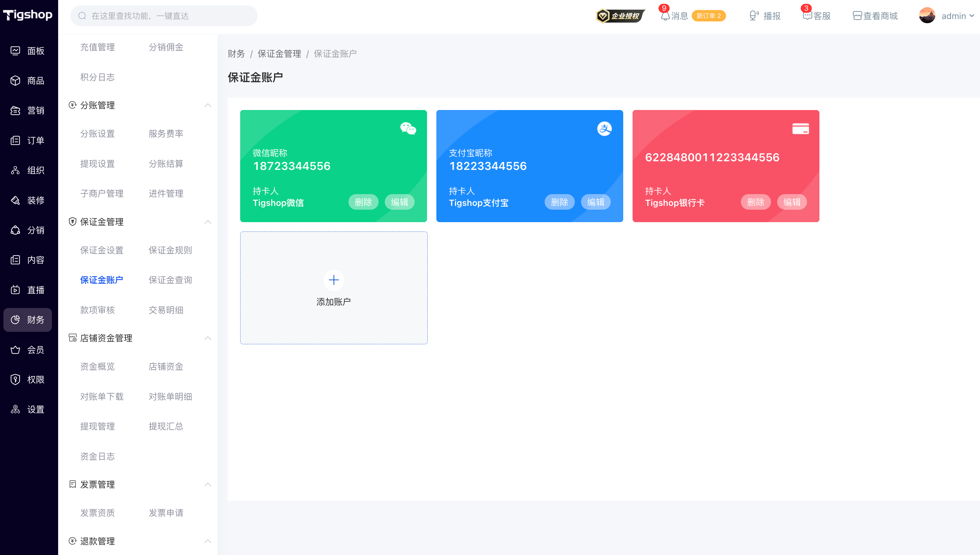Screen dimensions: 980x555
Task: Click the bank card icon on red card
Action: (x=800, y=128)
